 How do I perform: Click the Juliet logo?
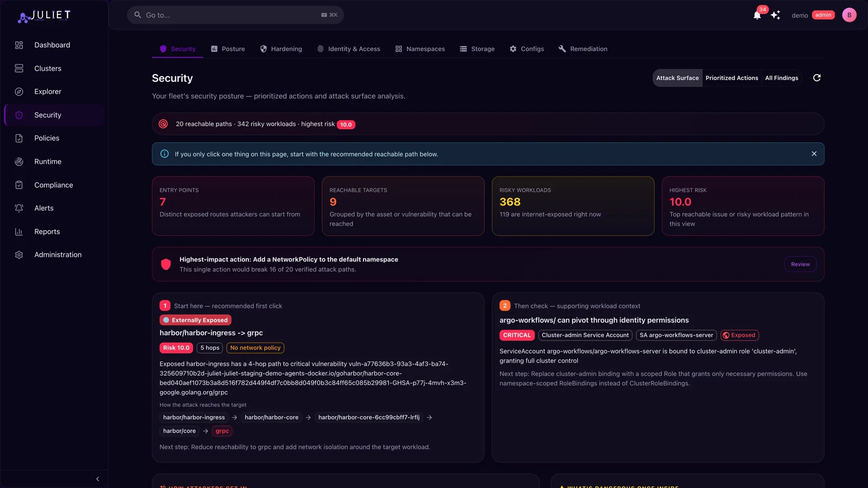pyautogui.click(x=44, y=16)
